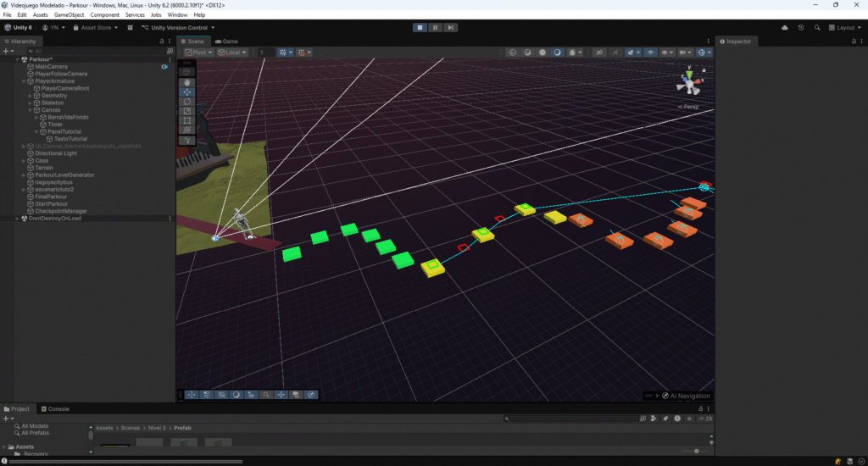
Task: Click the Step forward playback button
Action: 451,27
